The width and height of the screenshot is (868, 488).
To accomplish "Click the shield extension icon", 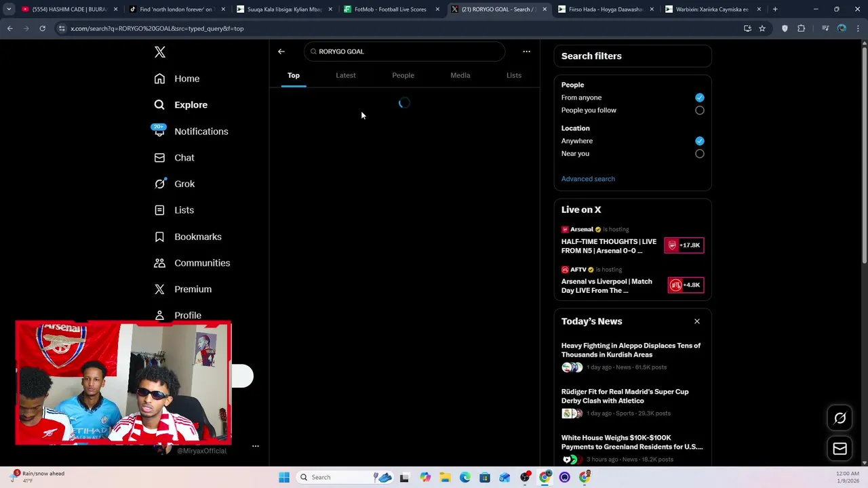I will point(785,28).
